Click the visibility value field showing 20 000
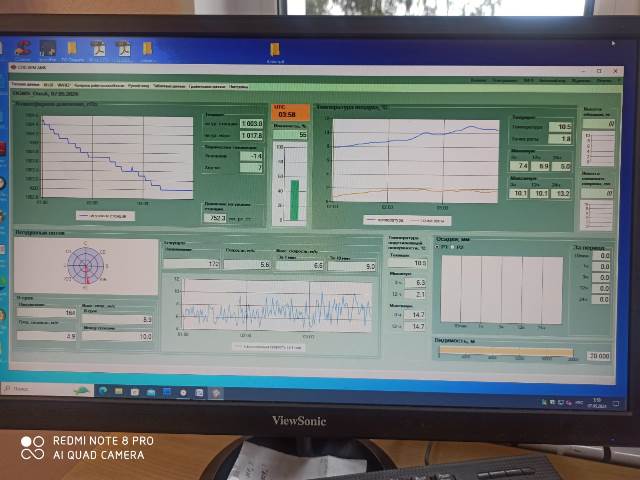Screen dimensions: 640x480 pyautogui.click(x=598, y=355)
